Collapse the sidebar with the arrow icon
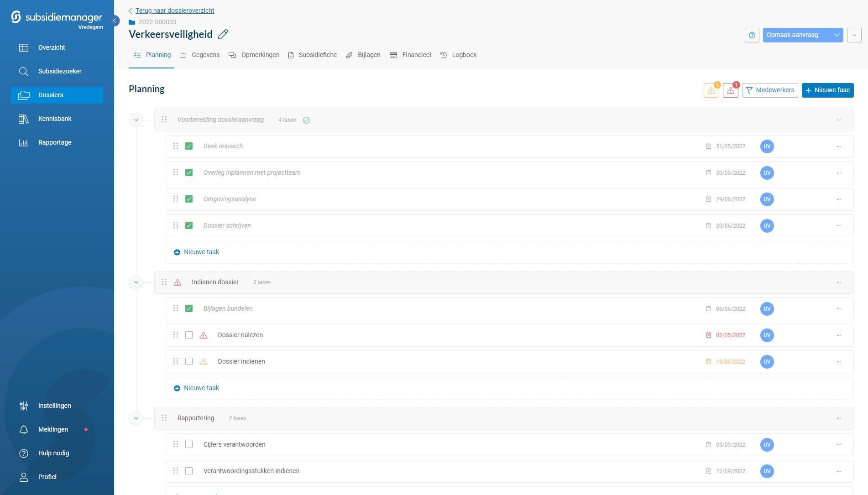 pos(115,21)
